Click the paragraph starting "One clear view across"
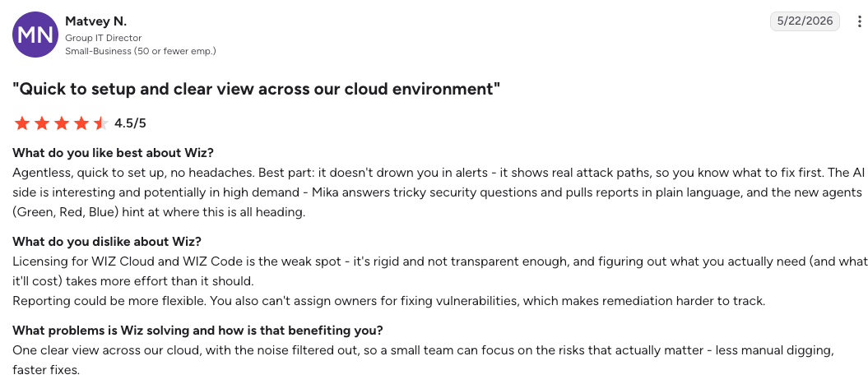The width and height of the screenshot is (868, 384). (423, 360)
